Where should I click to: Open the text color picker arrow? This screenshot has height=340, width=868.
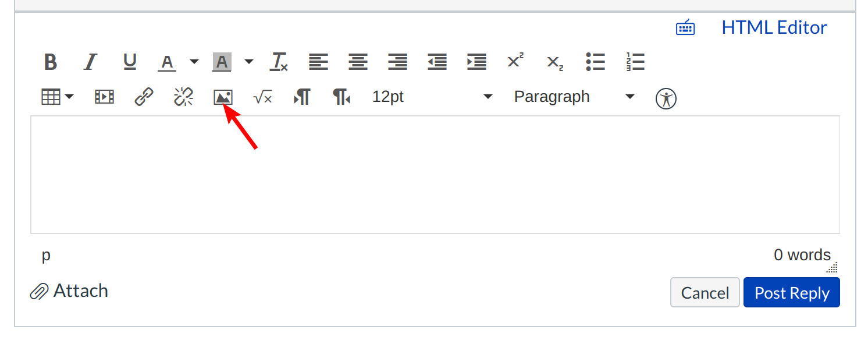coord(194,62)
